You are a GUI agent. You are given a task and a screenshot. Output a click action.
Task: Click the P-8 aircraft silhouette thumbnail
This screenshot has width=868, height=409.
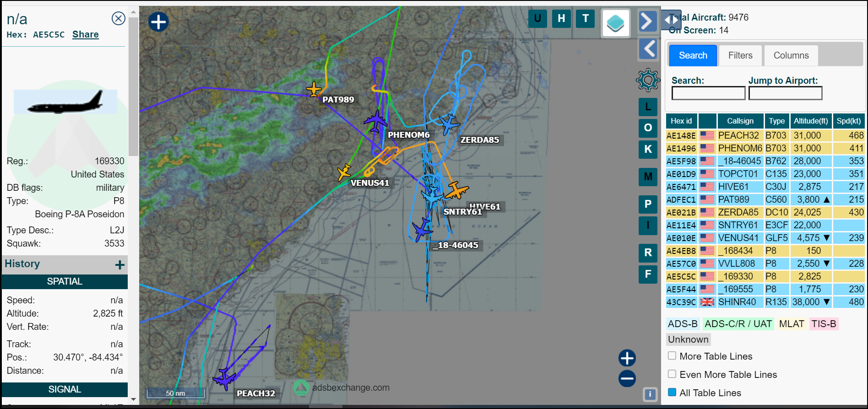(65, 102)
